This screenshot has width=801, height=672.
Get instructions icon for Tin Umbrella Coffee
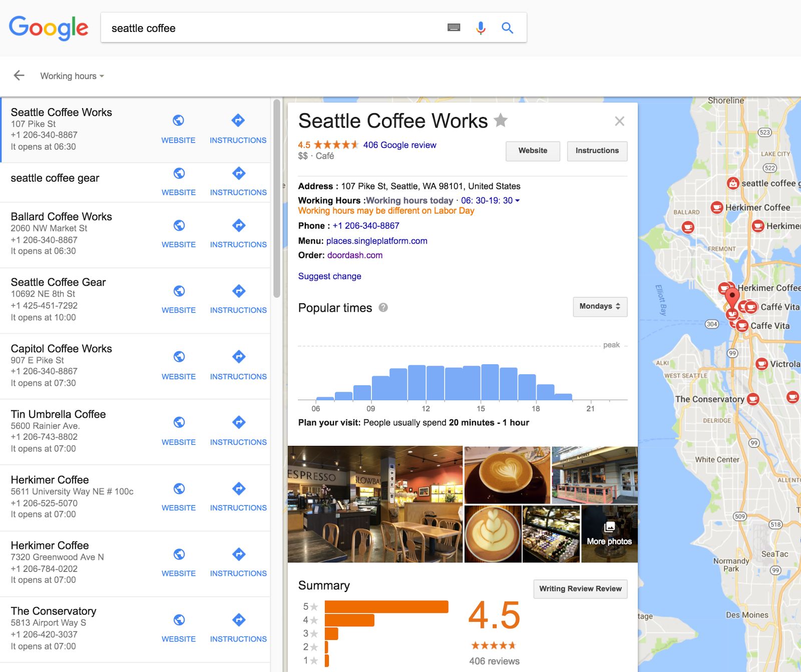tap(238, 422)
